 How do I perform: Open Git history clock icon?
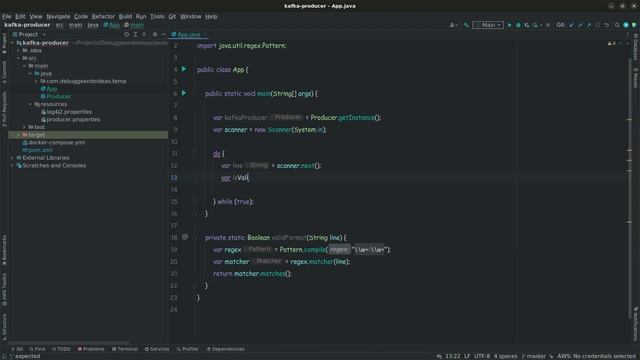(x=598, y=25)
